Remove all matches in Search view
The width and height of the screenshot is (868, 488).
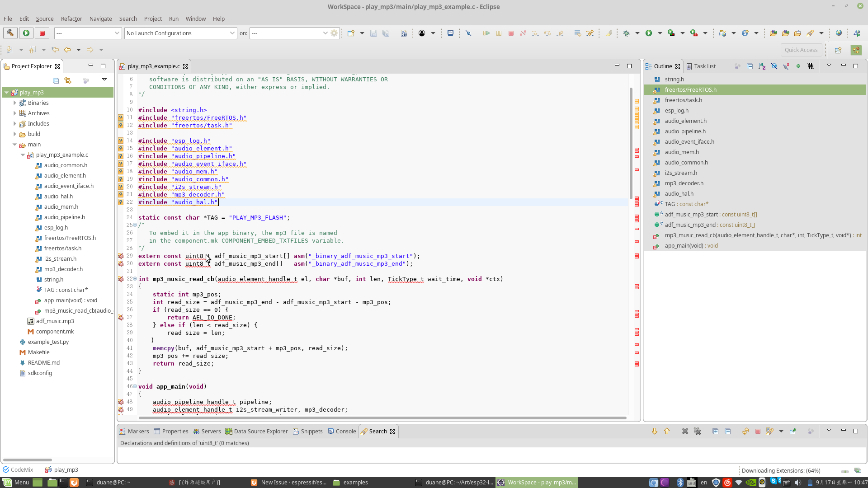coord(697,432)
